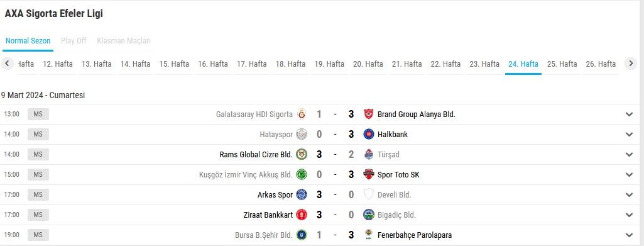644x246 pixels.
Task: Select the 25. Hafta week tab
Action: click(562, 64)
